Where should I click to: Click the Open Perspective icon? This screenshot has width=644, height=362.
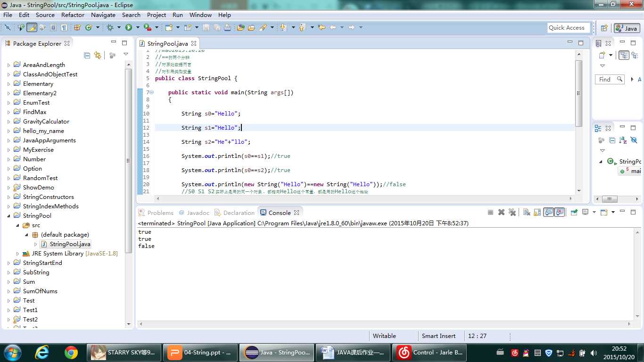[604, 28]
